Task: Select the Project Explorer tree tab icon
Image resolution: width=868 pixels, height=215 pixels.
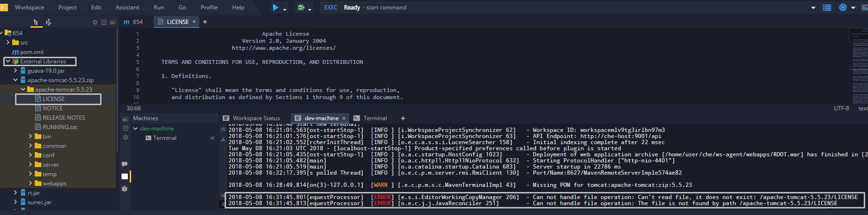Action: click(36, 22)
